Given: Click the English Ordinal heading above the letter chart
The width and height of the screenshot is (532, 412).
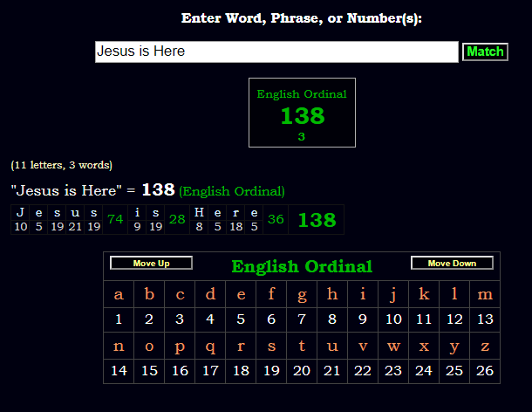Looking at the screenshot, I should [x=302, y=266].
